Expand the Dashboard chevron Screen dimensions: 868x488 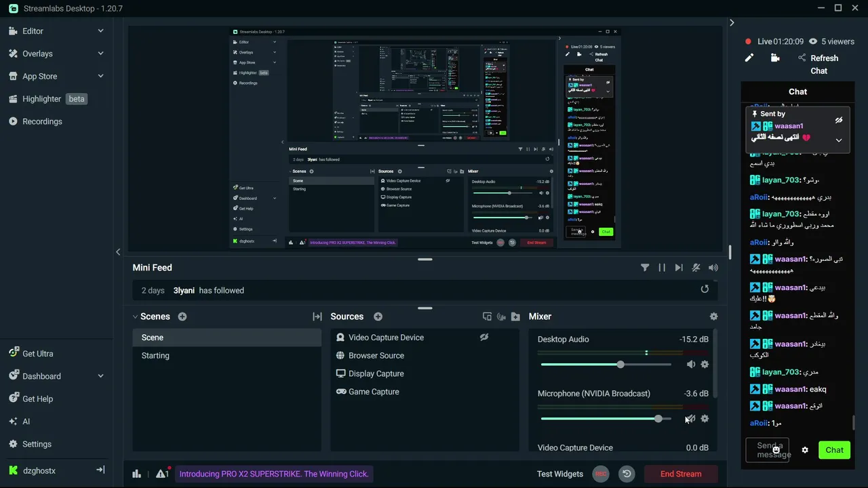click(x=100, y=376)
